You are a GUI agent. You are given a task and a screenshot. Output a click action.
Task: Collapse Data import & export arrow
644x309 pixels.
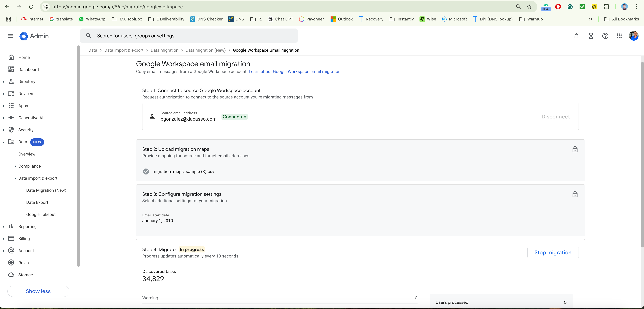(15, 178)
